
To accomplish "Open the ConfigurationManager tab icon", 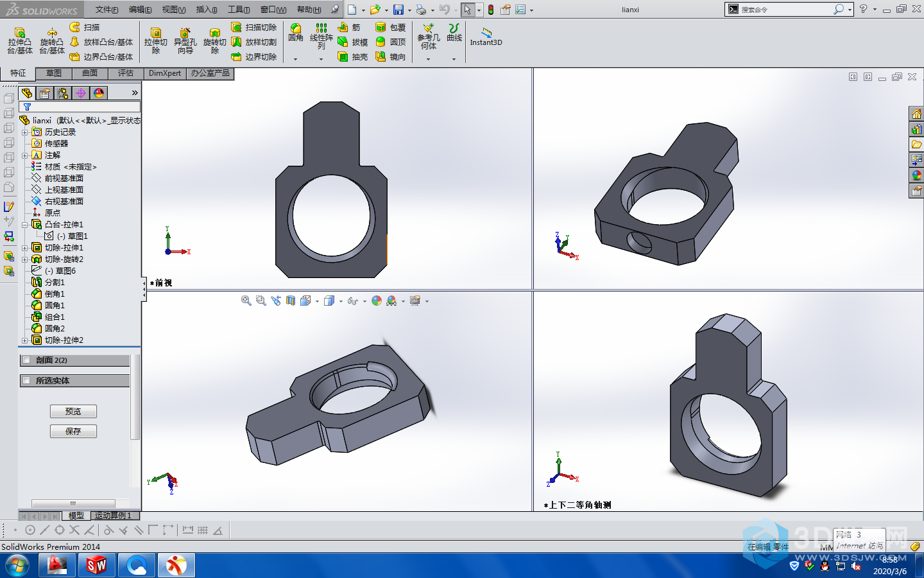I will [x=63, y=93].
